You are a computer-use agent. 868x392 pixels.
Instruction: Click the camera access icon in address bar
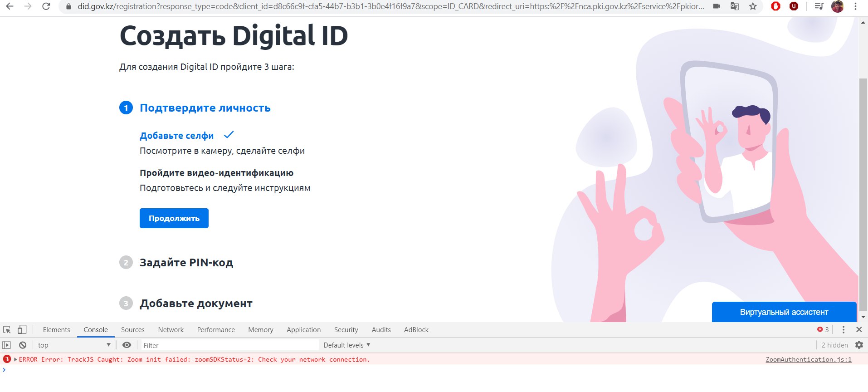[x=717, y=6]
